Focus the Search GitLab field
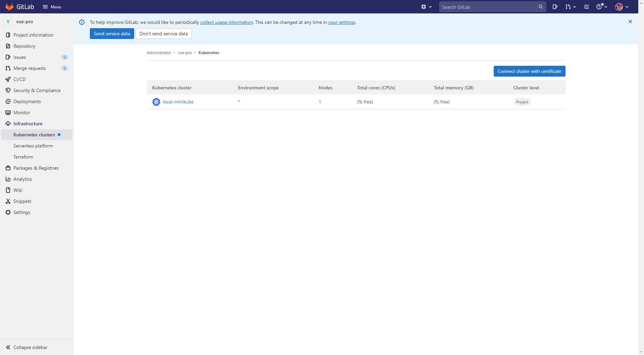Image resolution: width=644 pixels, height=355 pixels. (492, 7)
